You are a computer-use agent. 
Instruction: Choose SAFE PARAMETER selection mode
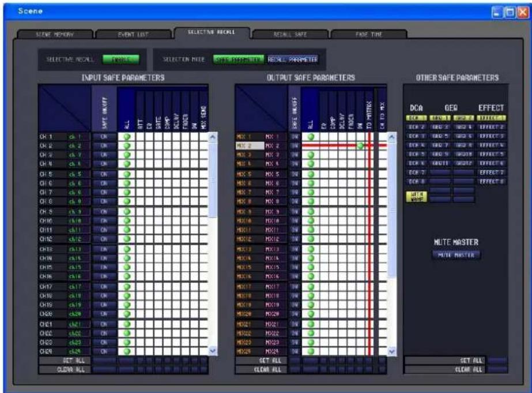coord(239,59)
